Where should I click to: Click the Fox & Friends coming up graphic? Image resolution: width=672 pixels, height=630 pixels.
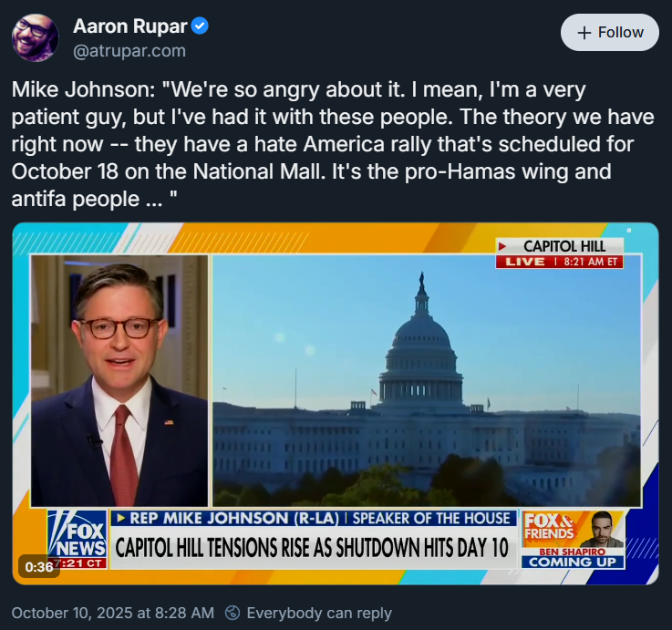click(x=573, y=539)
